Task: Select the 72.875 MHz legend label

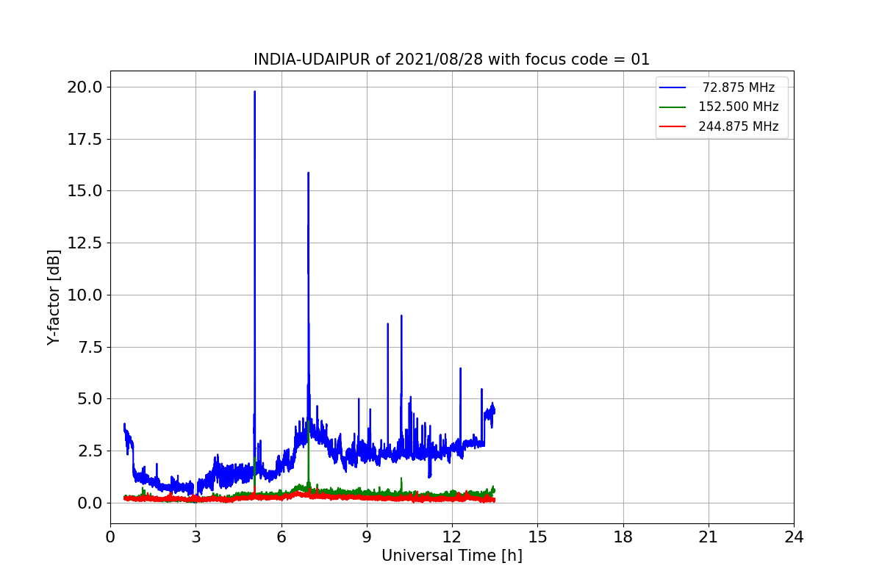Action: [739, 87]
